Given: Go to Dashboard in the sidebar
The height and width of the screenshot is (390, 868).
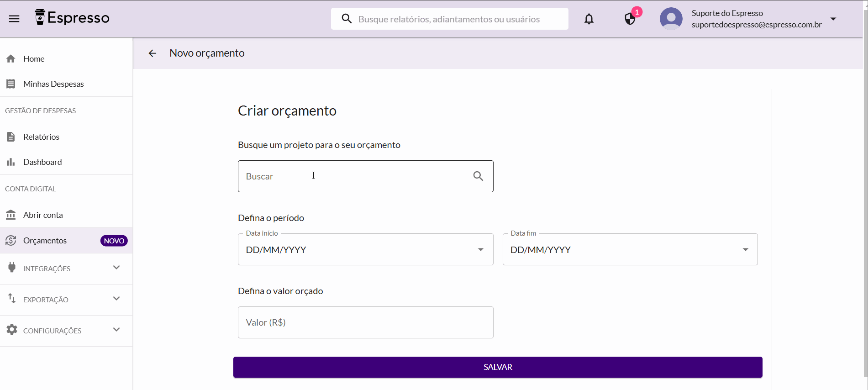Looking at the screenshot, I should click(x=66, y=162).
